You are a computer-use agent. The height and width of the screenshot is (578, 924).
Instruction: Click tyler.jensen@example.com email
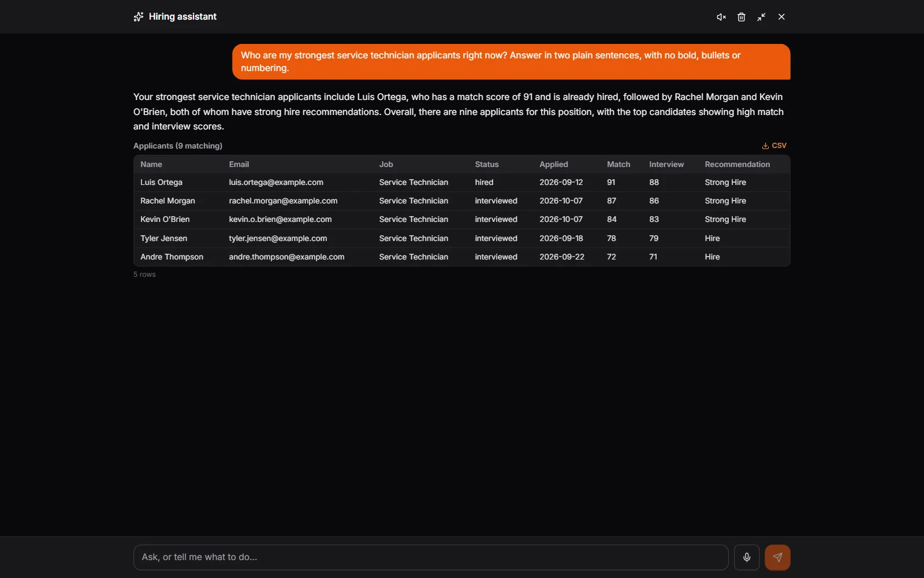click(x=278, y=238)
